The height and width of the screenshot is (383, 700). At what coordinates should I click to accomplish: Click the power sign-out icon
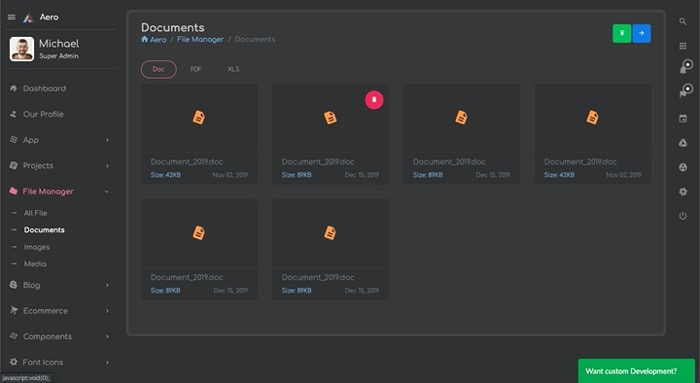[x=683, y=216]
